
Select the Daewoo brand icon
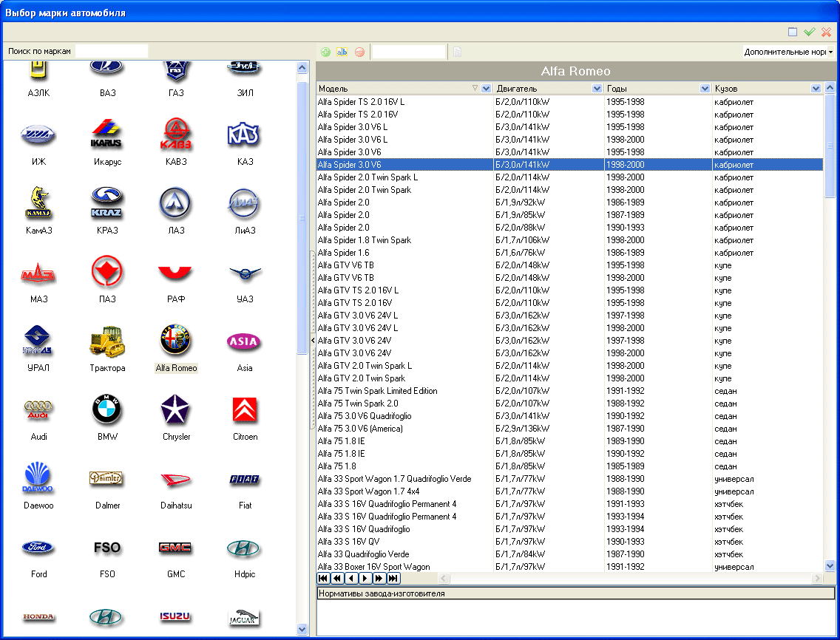point(38,478)
